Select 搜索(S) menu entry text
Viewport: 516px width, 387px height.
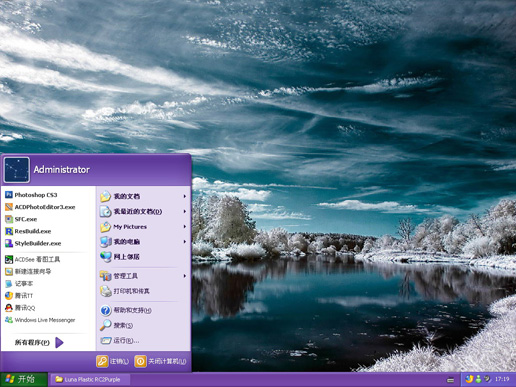click(123, 325)
